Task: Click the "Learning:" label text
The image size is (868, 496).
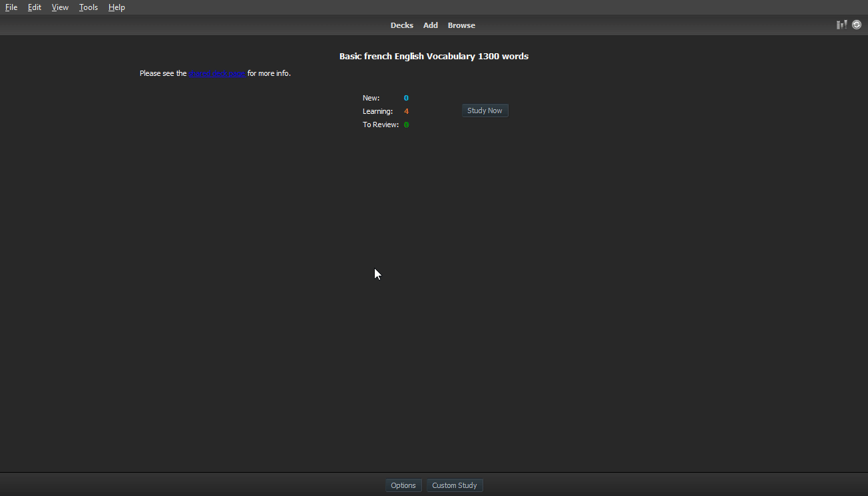Action: [377, 111]
